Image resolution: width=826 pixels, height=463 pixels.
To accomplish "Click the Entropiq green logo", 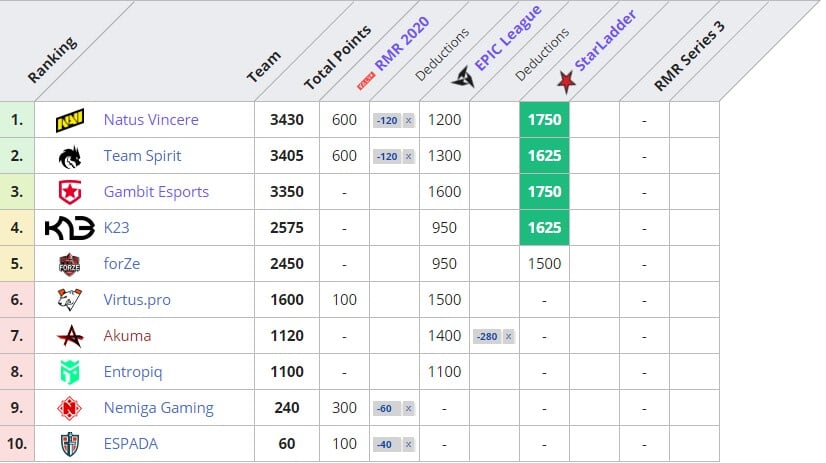I will pos(70,372).
